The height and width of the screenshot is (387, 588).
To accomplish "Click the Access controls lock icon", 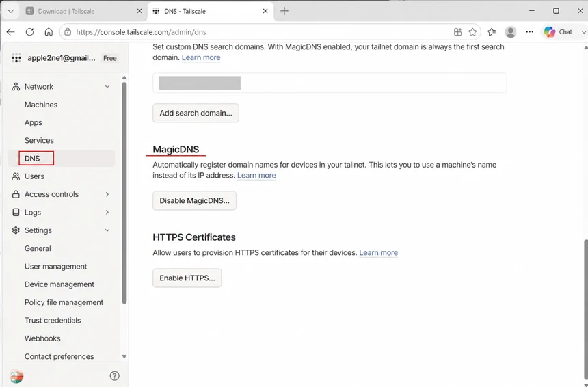I will 16,194.
